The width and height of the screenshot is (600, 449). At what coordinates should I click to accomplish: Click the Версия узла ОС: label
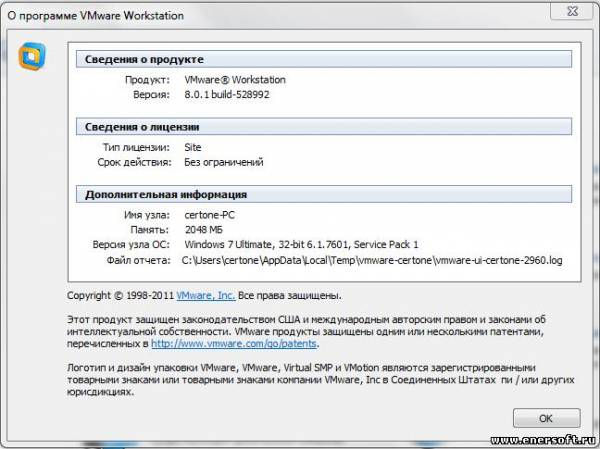point(131,244)
